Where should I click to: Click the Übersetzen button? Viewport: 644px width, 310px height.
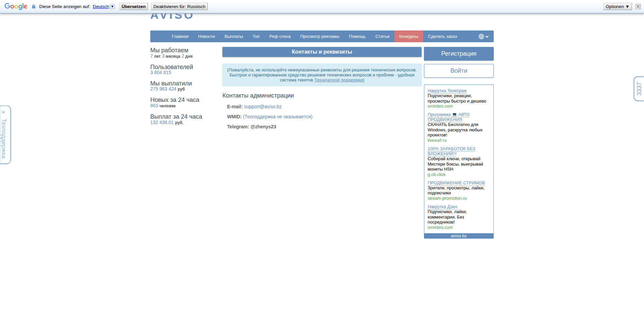[x=133, y=6]
